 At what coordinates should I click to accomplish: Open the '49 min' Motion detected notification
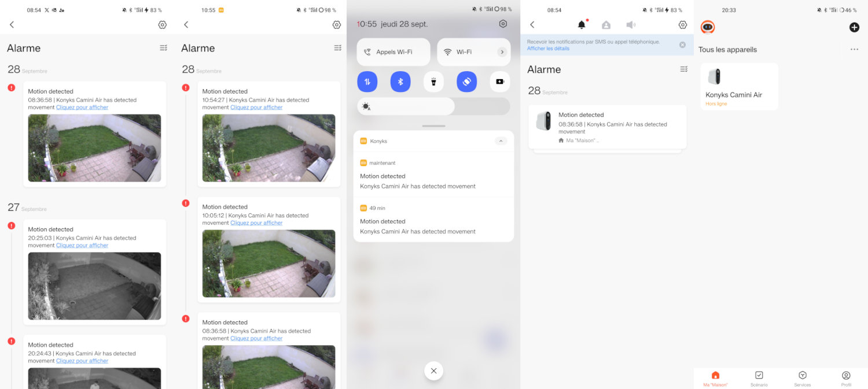pos(433,220)
